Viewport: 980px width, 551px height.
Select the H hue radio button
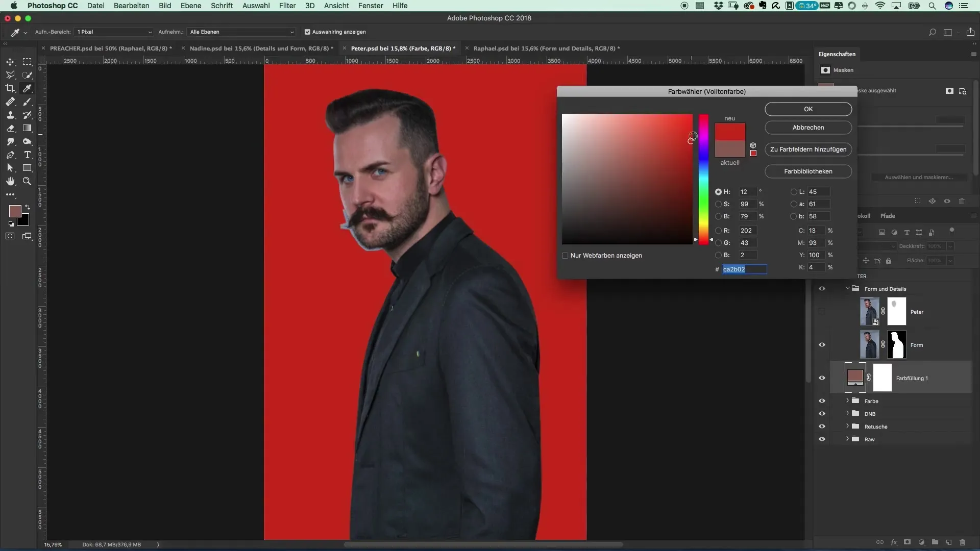pos(718,192)
